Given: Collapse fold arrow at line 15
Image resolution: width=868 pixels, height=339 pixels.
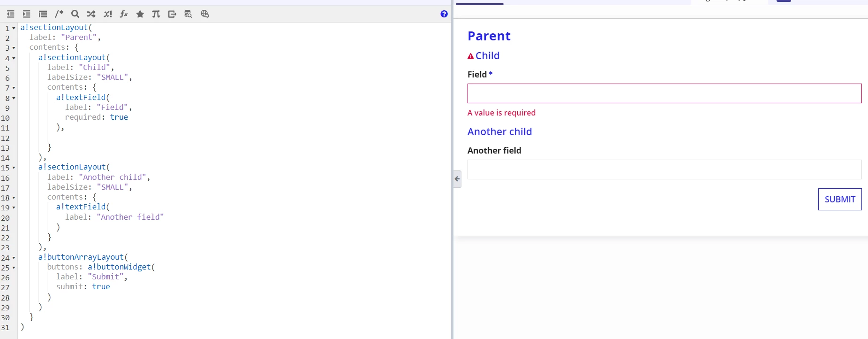Looking at the screenshot, I should [14, 168].
